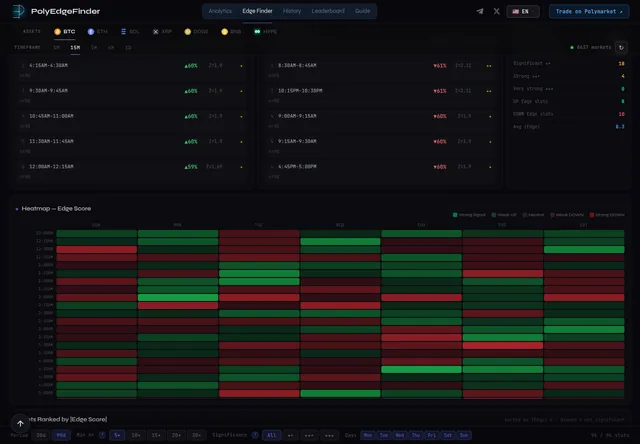This screenshot has width=640, height=444.
Task: Toggle the Tue day filter
Action: pos(384,435)
